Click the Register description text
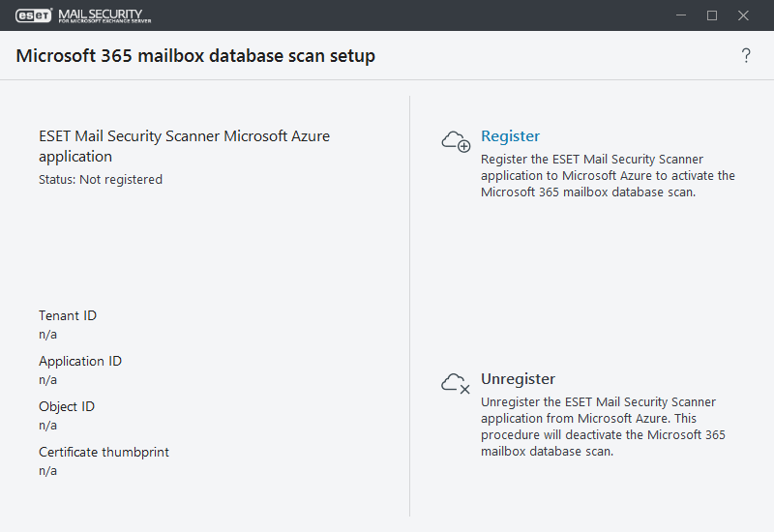 click(608, 175)
